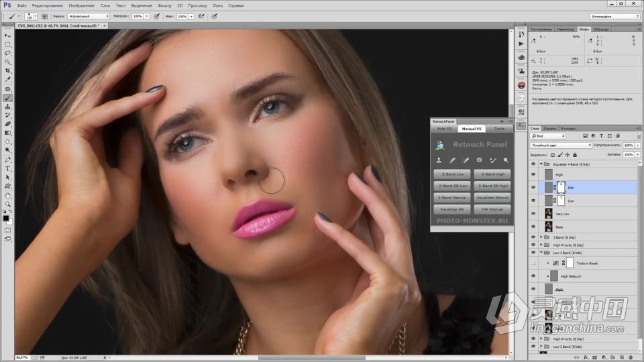This screenshot has width=644, height=362.
Task: Click the brush opacity percentage field
Action: pyautogui.click(x=137, y=16)
